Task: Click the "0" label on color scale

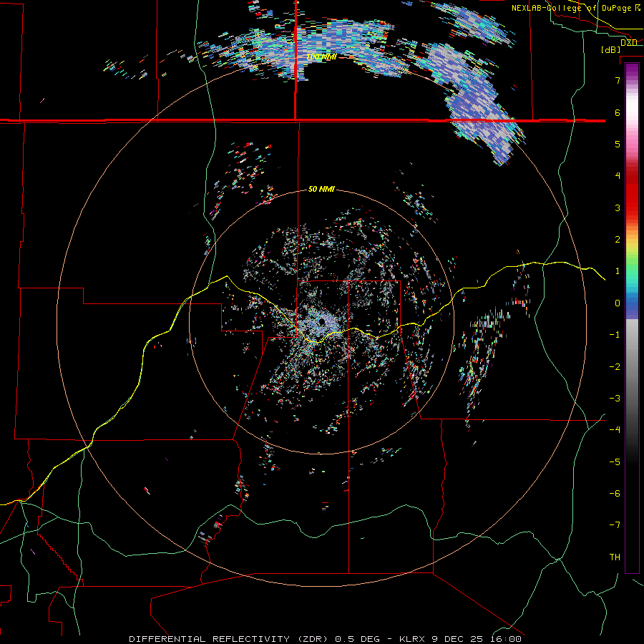Action: 618,303
